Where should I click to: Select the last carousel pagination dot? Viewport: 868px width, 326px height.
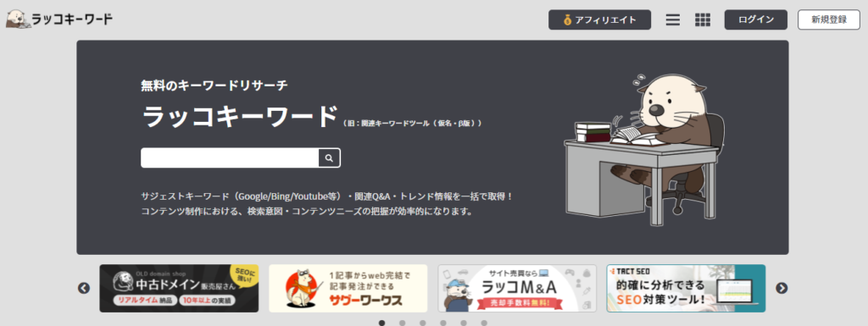click(484, 323)
